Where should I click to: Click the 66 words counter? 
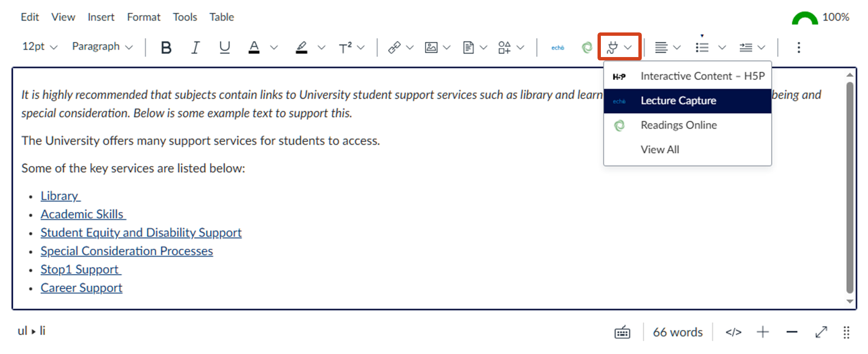(x=678, y=332)
